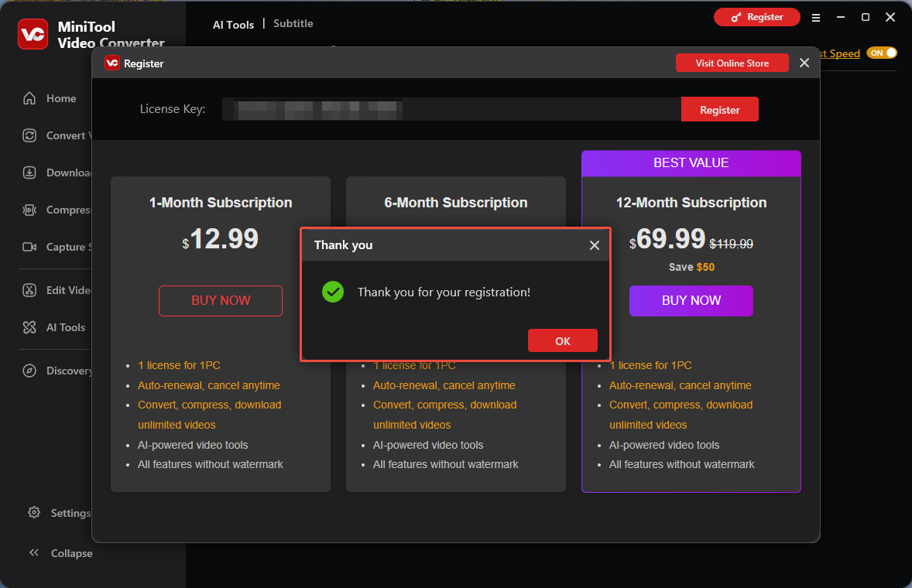Image resolution: width=912 pixels, height=588 pixels.
Task: Select the 6-Month Subscription heading
Action: point(455,202)
